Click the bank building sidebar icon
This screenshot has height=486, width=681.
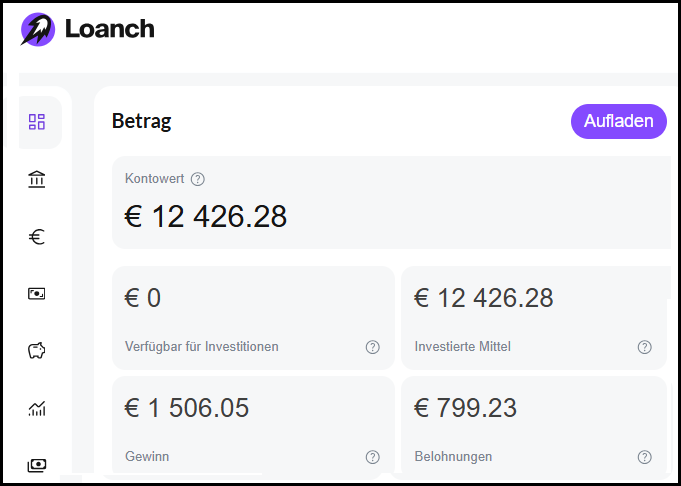click(x=37, y=179)
